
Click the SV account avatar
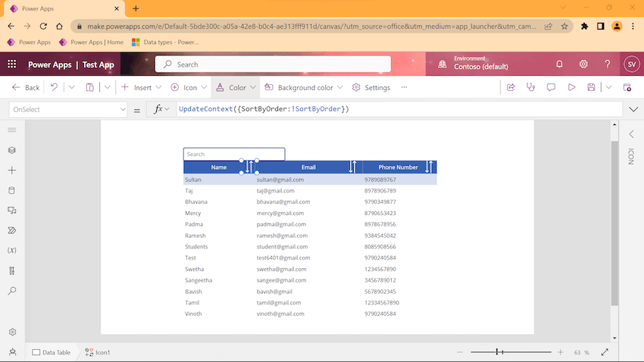[x=632, y=64]
